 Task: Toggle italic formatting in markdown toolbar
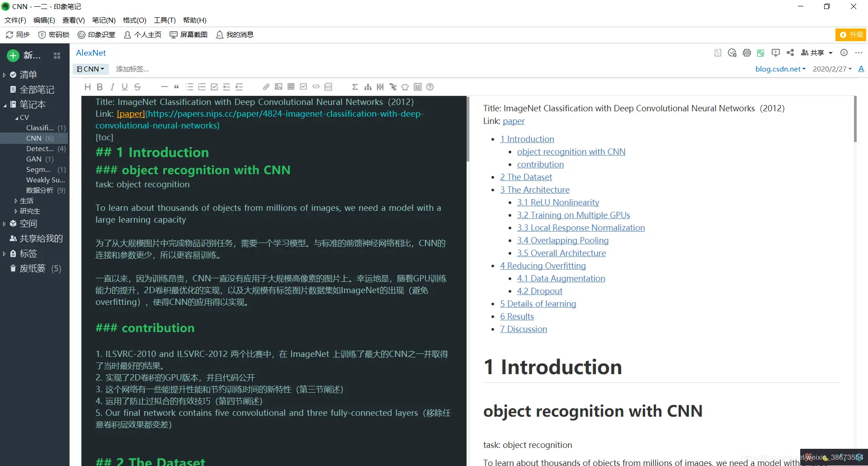[112, 87]
